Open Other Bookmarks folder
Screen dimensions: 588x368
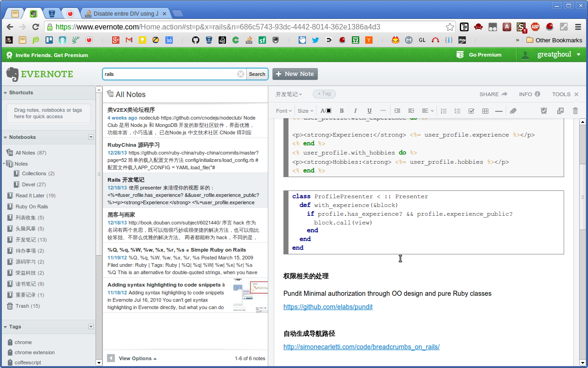554,40
